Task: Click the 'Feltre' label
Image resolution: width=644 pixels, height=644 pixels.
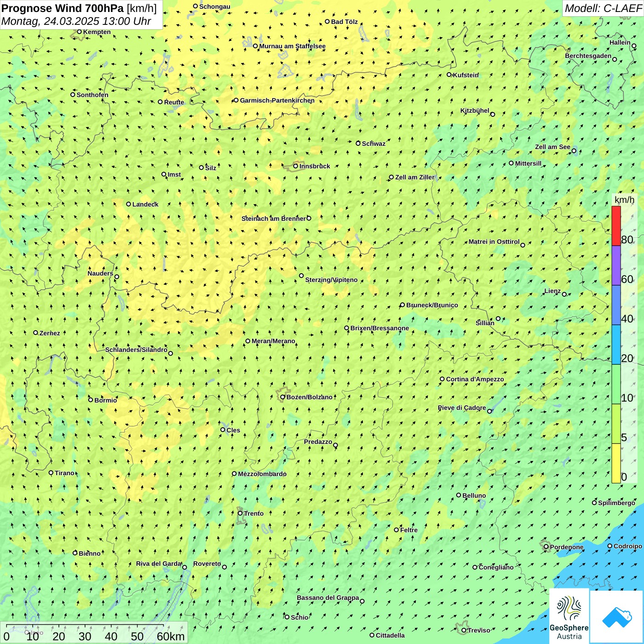Action: coord(409,530)
